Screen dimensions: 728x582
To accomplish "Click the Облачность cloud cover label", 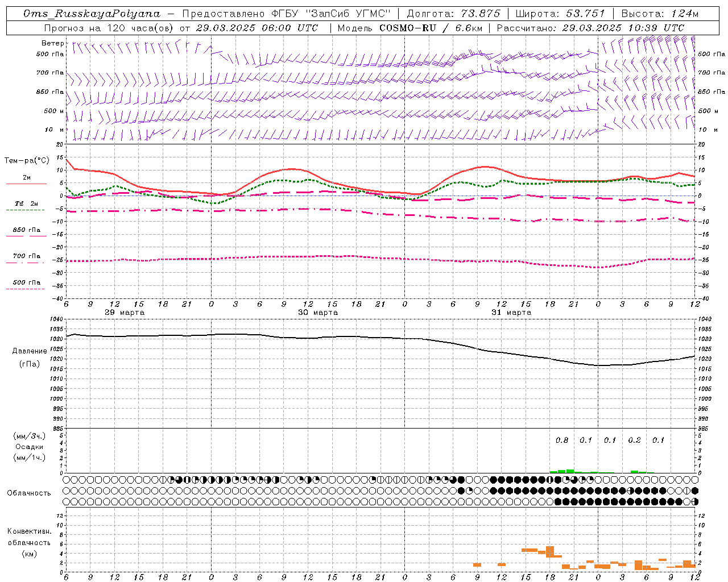I will click(x=29, y=493).
